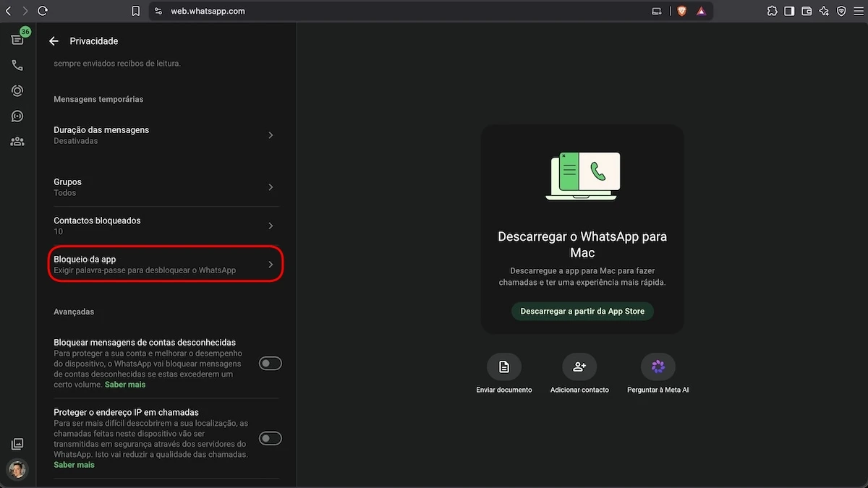Open the Brave VPN shield icon
This screenshot has width=868, height=488.
click(841, 11)
